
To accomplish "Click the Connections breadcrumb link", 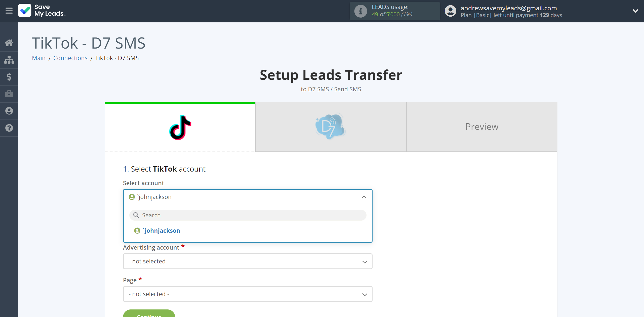I will coord(70,58).
